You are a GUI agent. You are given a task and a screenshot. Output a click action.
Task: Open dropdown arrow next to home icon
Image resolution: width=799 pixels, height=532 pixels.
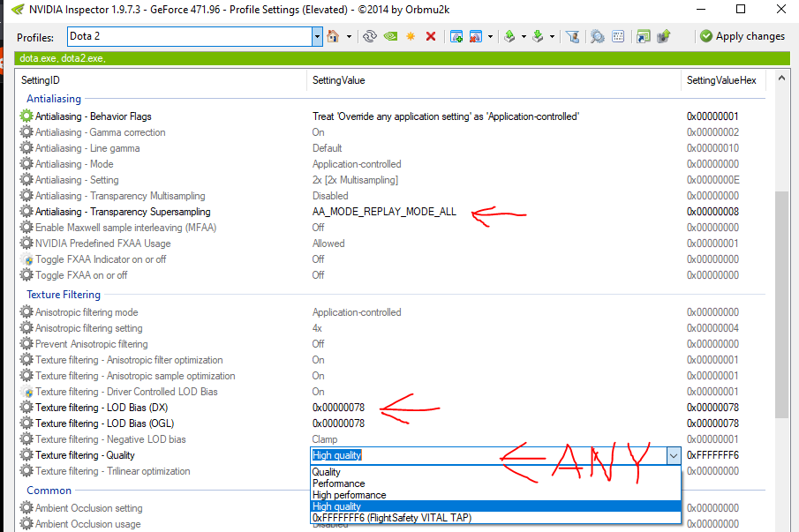[x=349, y=37]
